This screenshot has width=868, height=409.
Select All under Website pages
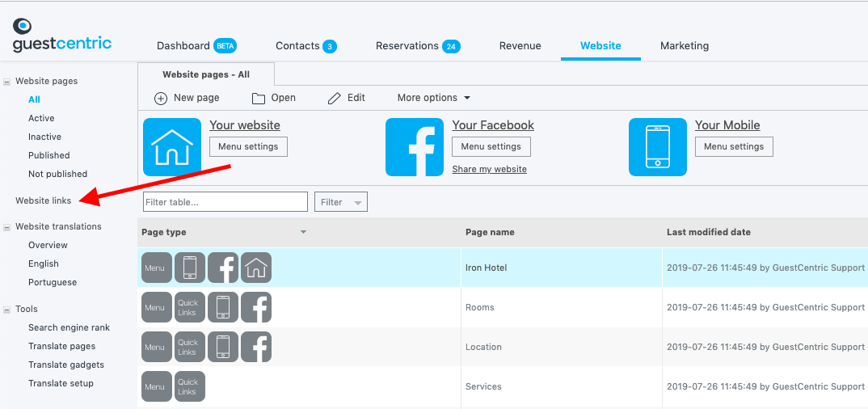tap(34, 99)
